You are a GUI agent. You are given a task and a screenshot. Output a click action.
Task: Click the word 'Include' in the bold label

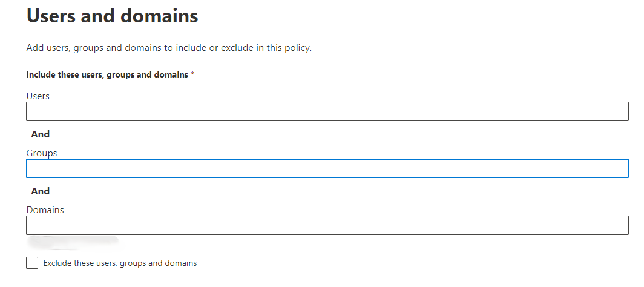(39, 75)
